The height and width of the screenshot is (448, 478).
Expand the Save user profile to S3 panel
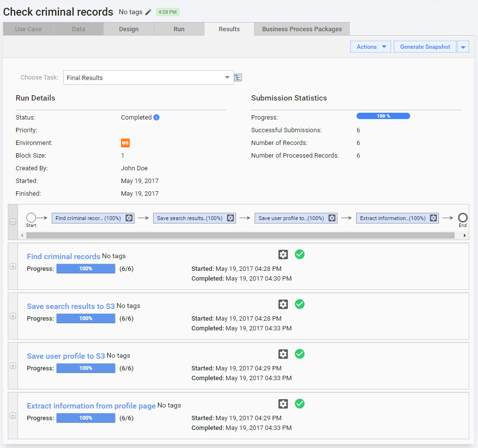pos(13,366)
